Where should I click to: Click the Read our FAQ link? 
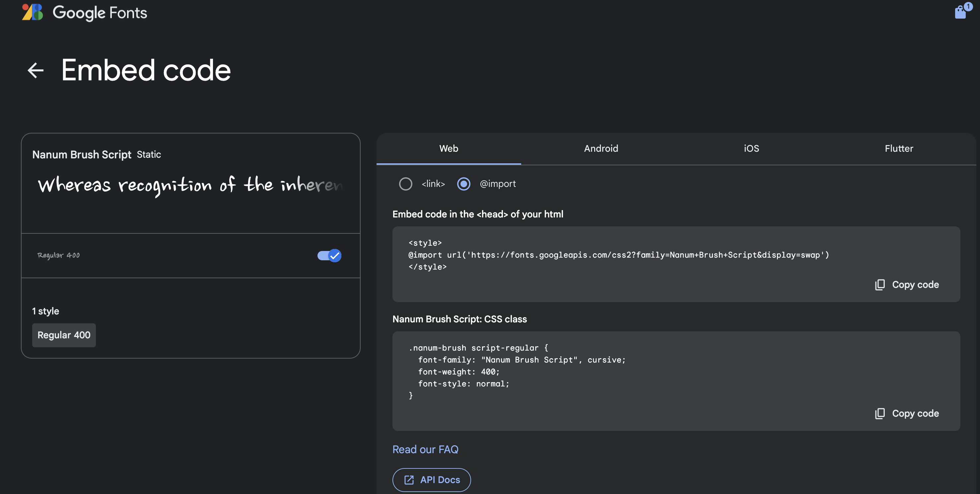pyautogui.click(x=425, y=450)
